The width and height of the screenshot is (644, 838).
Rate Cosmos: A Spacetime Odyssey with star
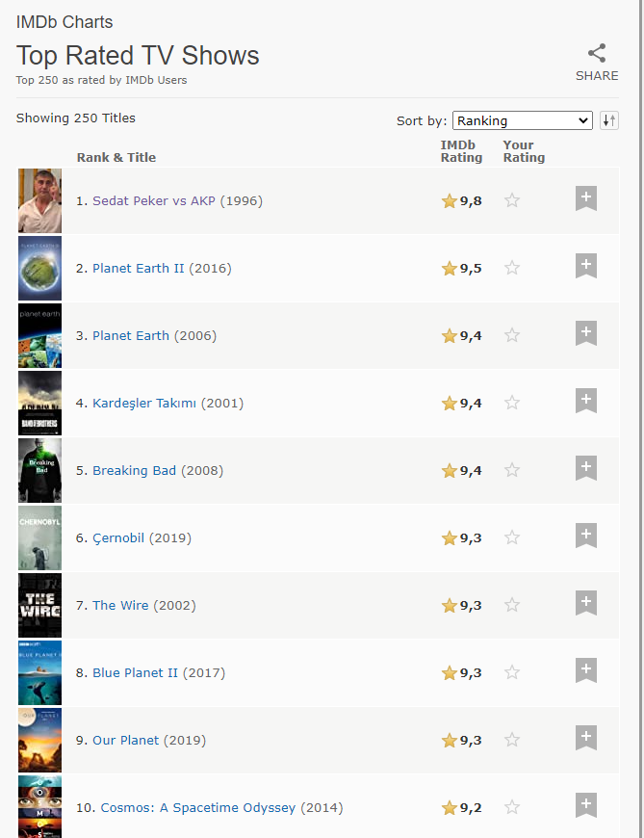(x=512, y=807)
